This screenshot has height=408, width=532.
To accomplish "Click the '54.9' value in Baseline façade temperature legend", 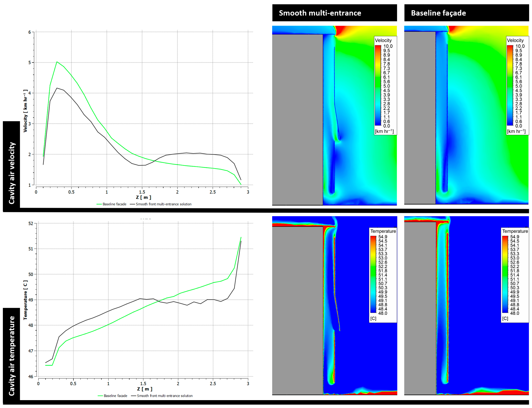I will tap(514, 237).
